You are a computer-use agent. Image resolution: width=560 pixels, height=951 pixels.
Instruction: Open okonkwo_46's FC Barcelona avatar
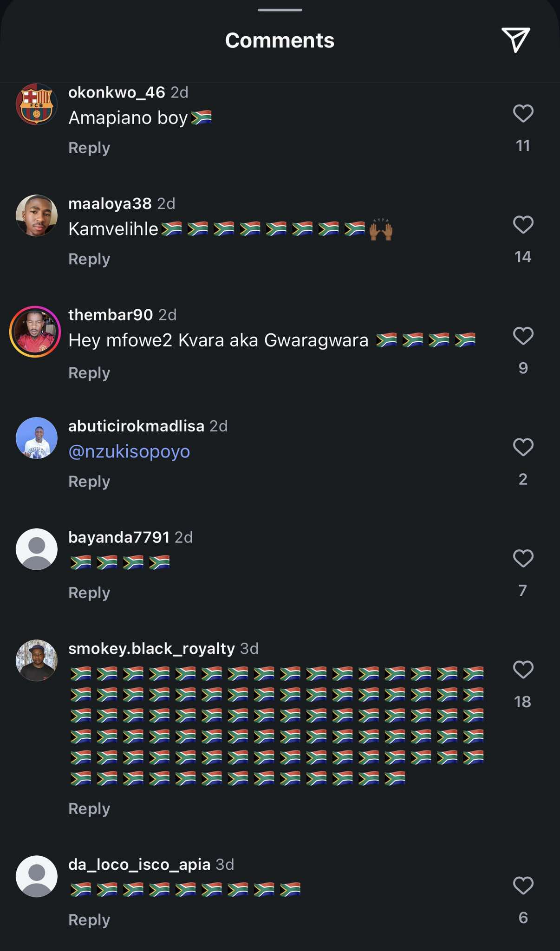tap(37, 104)
